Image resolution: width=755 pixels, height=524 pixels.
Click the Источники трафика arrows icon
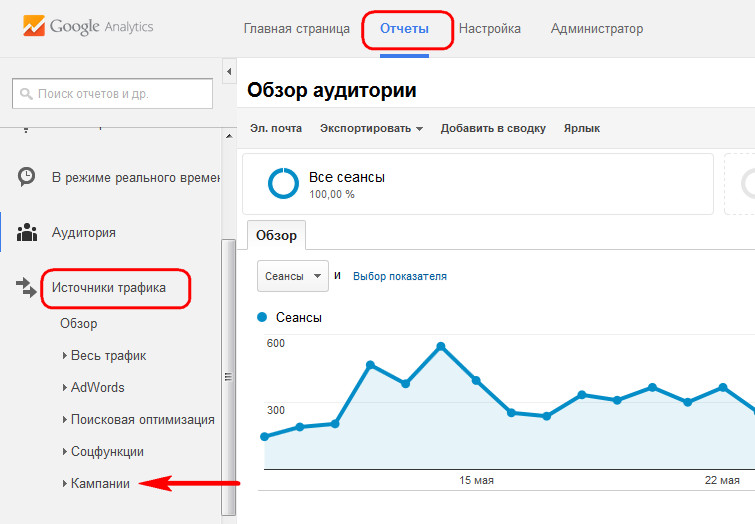pos(26,288)
